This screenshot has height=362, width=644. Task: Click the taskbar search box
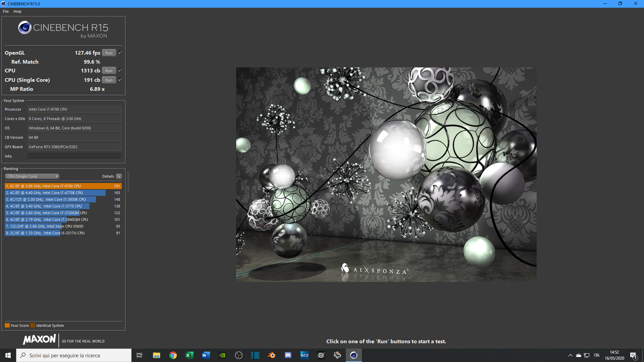[x=74, y=355]
